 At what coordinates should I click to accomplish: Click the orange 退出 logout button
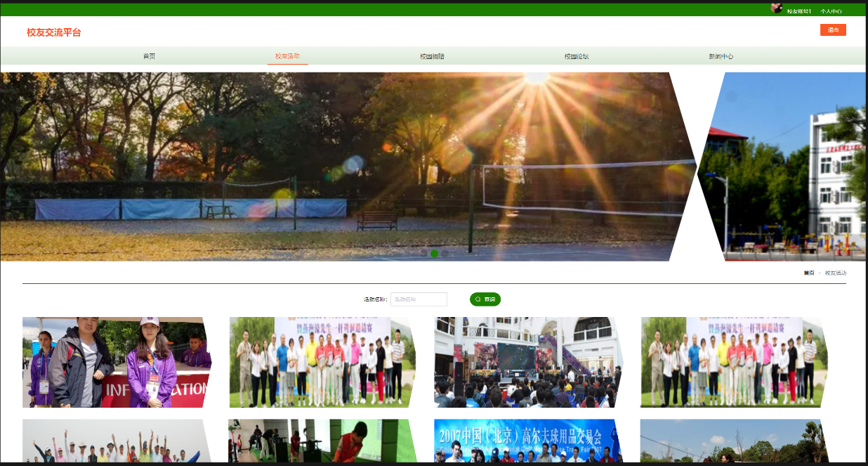832,30
